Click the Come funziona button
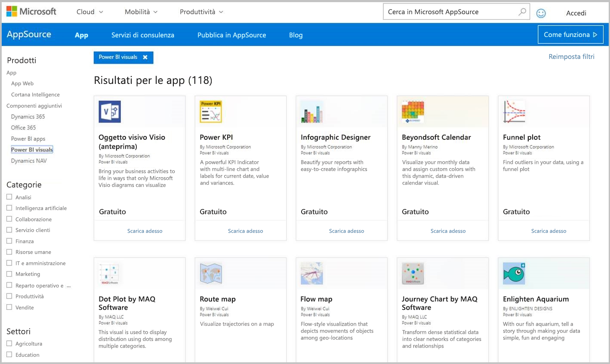 [570, 34]
